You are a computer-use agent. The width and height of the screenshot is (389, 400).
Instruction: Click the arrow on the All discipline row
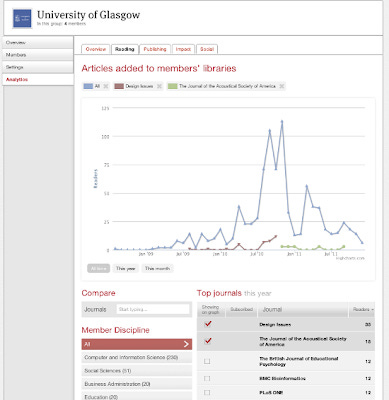coord(186,344)
